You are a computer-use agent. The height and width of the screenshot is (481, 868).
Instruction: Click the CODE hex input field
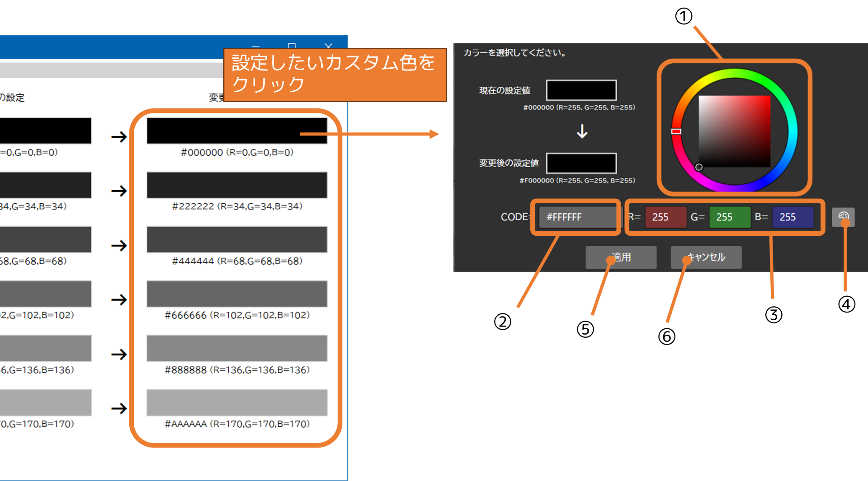click(x=577, y=217)
